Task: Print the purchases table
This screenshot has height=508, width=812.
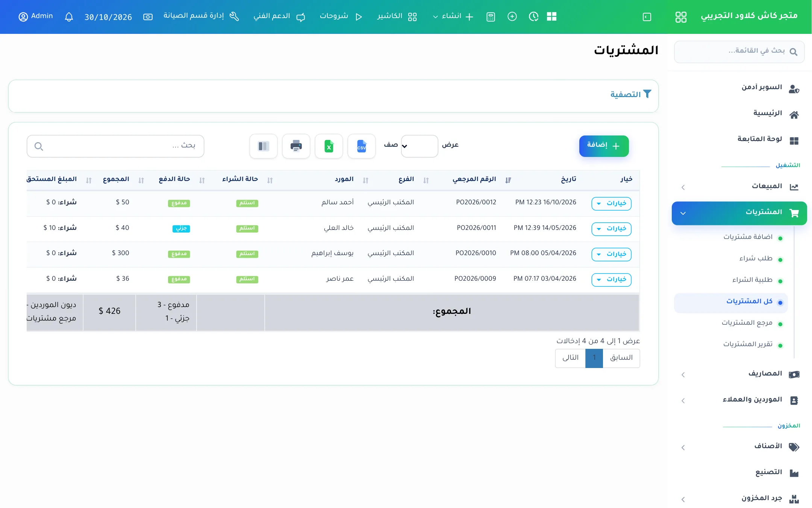Action: coord(296,146)
